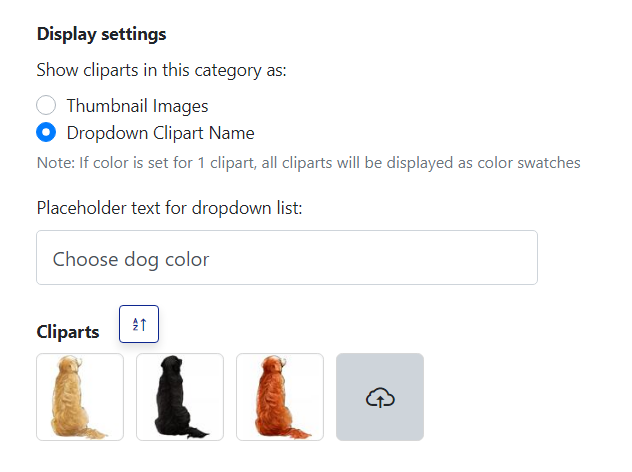
Task: Focus the placeholder text input field
Action: click(287, 258)
